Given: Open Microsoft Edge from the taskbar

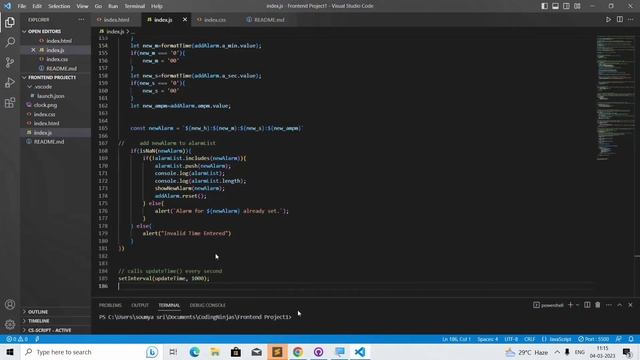Looking at the screenshot, I should click(194, 352).
